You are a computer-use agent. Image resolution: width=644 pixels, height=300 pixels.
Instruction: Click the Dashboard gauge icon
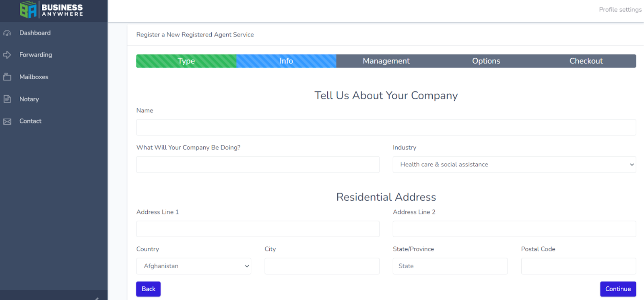[7, 33]
